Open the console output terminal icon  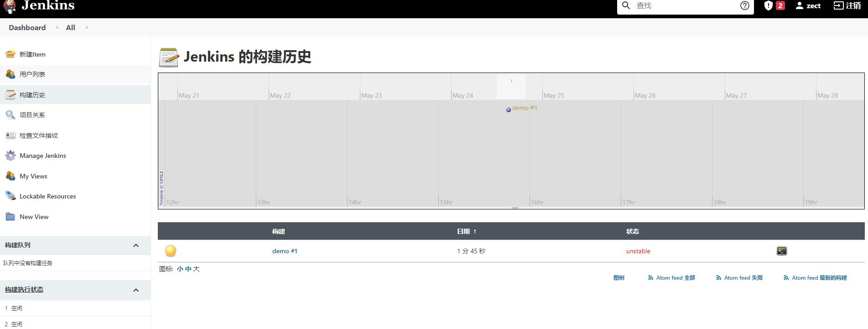pyautogui.click(x=782, y=251)
